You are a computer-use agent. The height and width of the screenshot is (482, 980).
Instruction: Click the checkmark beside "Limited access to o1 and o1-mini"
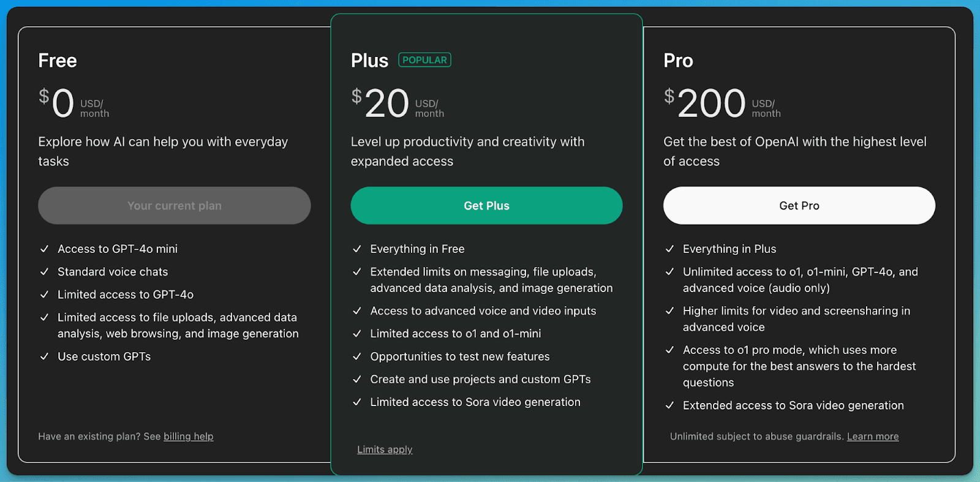(357, 333)
